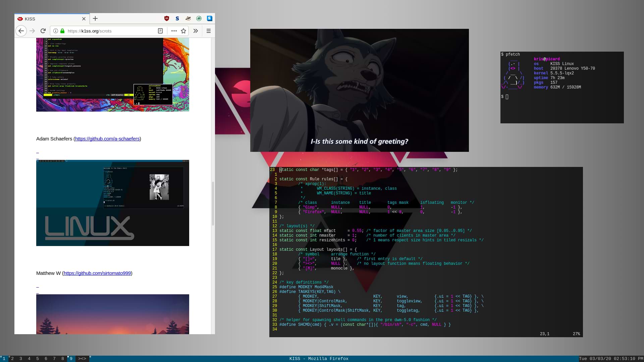The height and width of the screenshot is (362, 644).
Task: Close the KISS tab
Action: [x=84, y=19]
